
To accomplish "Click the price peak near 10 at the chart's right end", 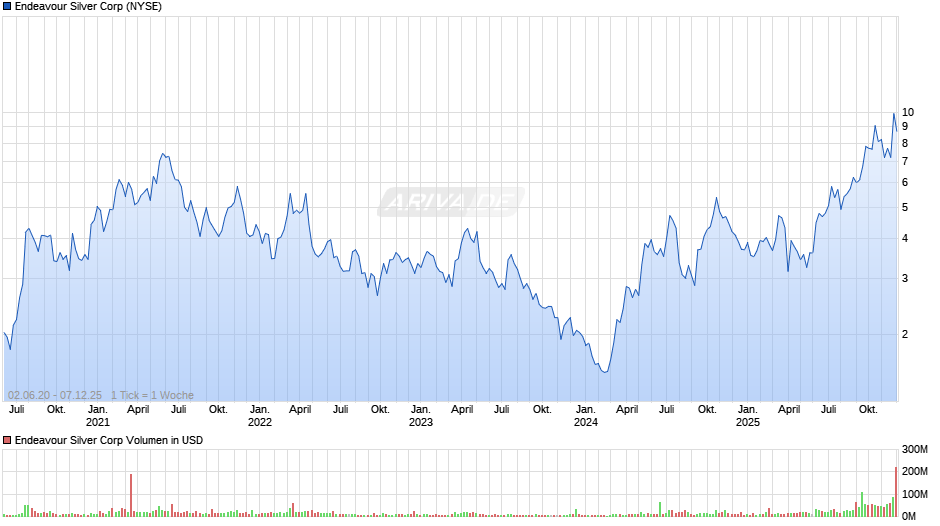I will pyautogui.click(x=893, y=114).
